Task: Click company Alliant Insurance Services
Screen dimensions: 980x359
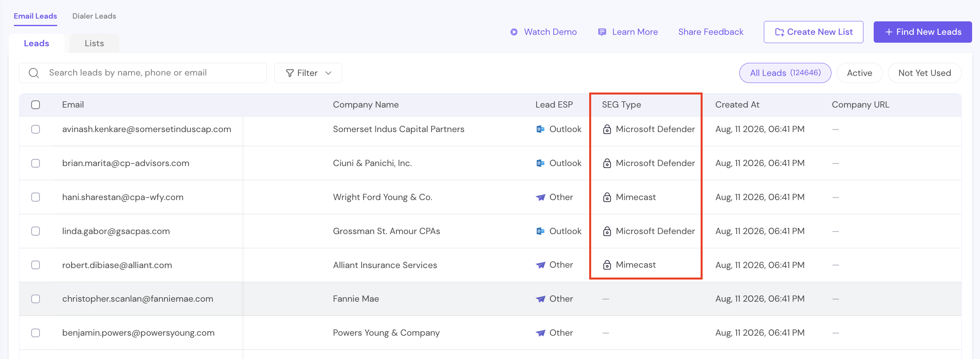Action: [385, 265]
